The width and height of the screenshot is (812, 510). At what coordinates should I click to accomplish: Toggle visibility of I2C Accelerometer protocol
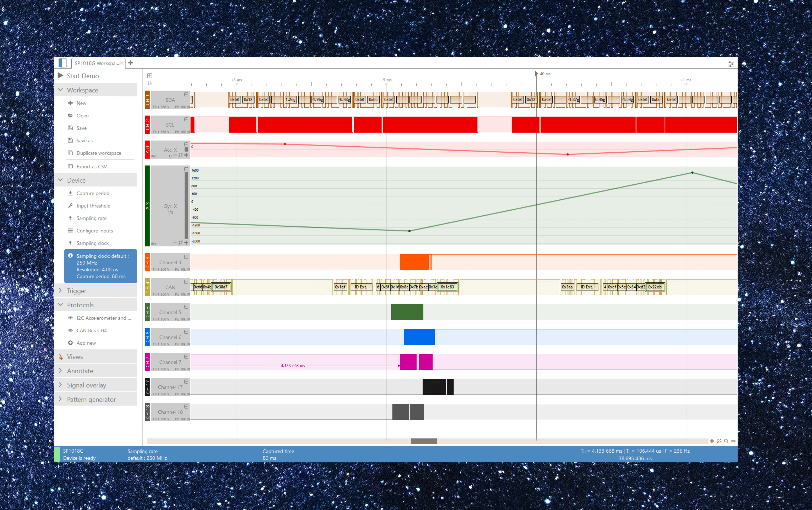(70, 318)
